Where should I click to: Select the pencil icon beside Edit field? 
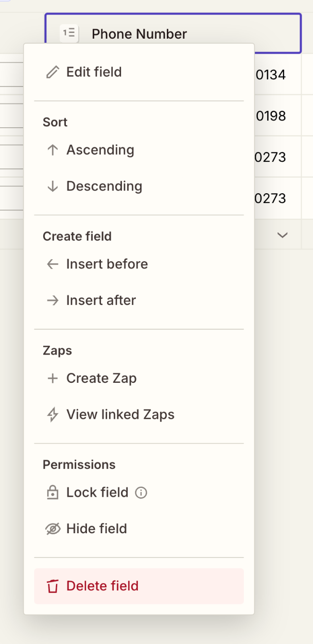tap(52, 72)
